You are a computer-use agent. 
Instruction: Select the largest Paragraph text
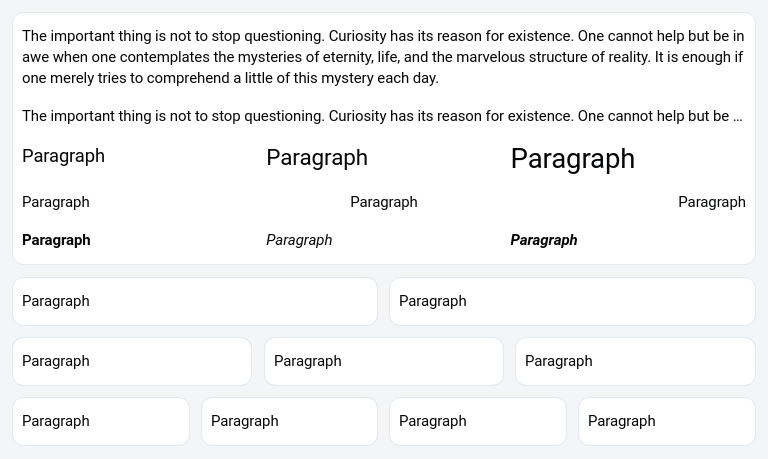[x=572, y=159]
